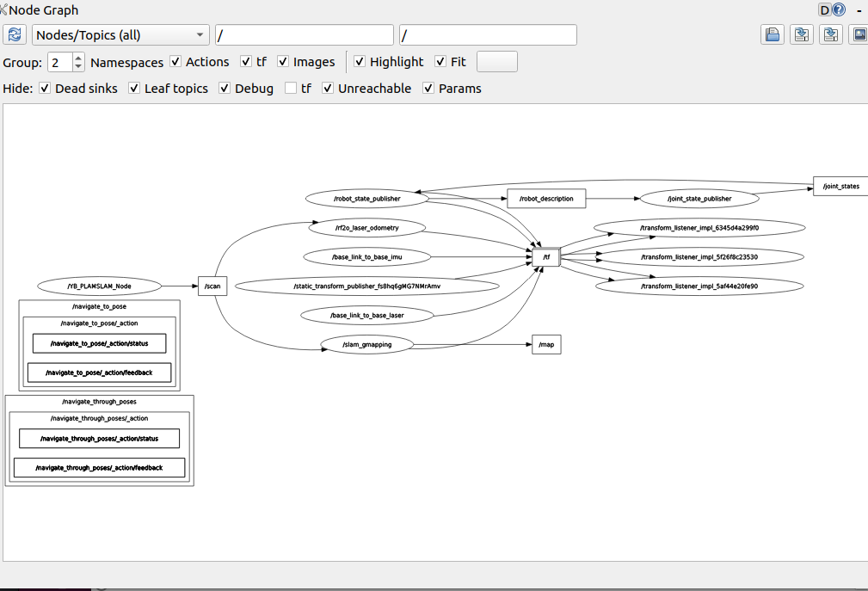Decrease the Group depth value

pos(78,66)
